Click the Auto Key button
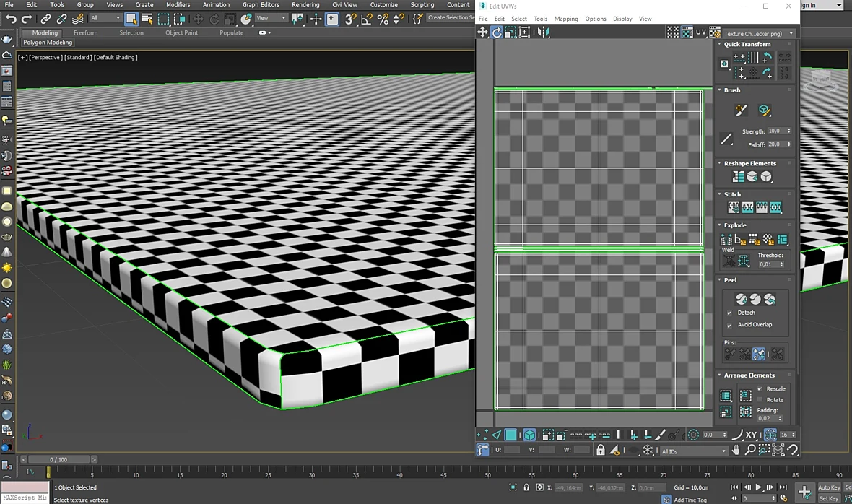 click(x=829, y=487)
